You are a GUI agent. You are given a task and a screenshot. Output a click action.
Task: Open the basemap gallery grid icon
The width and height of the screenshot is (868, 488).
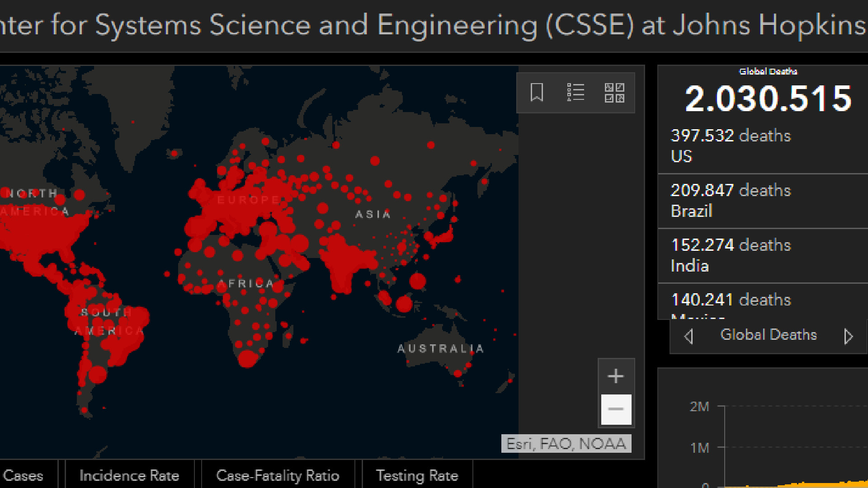pyautogui.click(x=614, y=93)
